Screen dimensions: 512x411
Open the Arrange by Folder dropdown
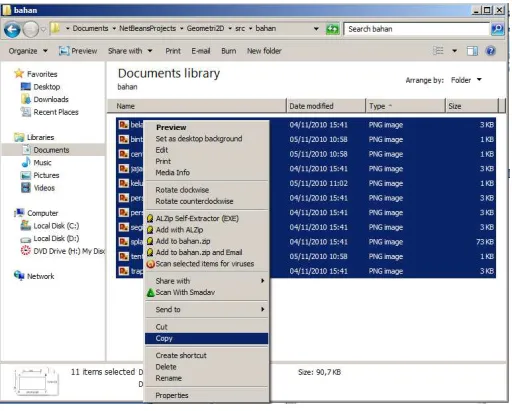pos(466,80)
